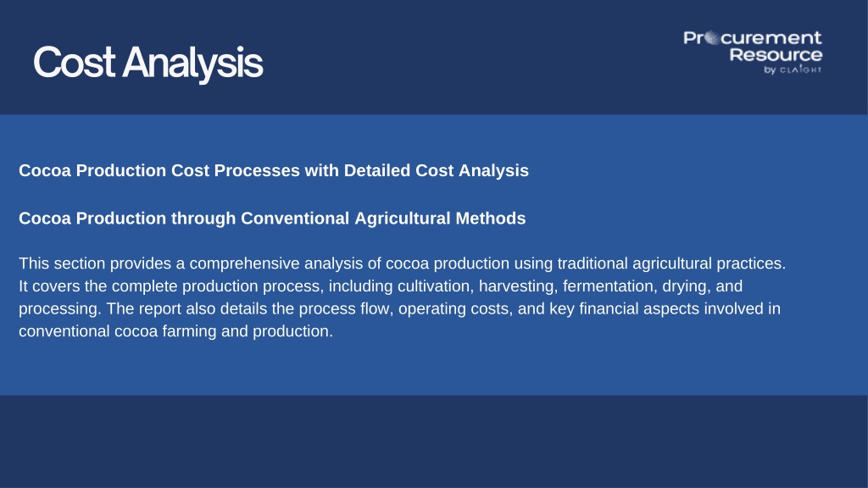This screenshot has height=488, width=868.
Task: Click the 'Conventional Agricultural Methods' heading
Action: coord(272,218)
